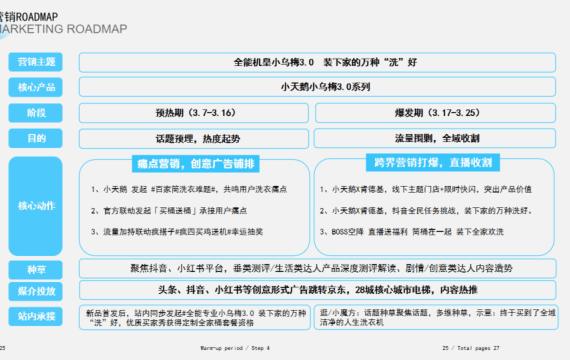Click the 营销ROADMAP Chinese title

coord(29,17)
